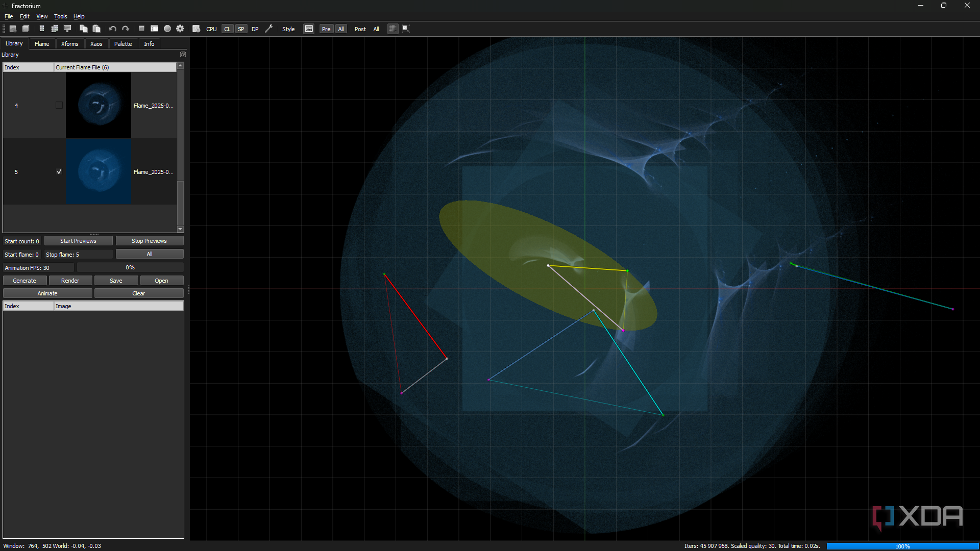Toggle SP single precision button
The image size is (980, 551).
point(241,29)
